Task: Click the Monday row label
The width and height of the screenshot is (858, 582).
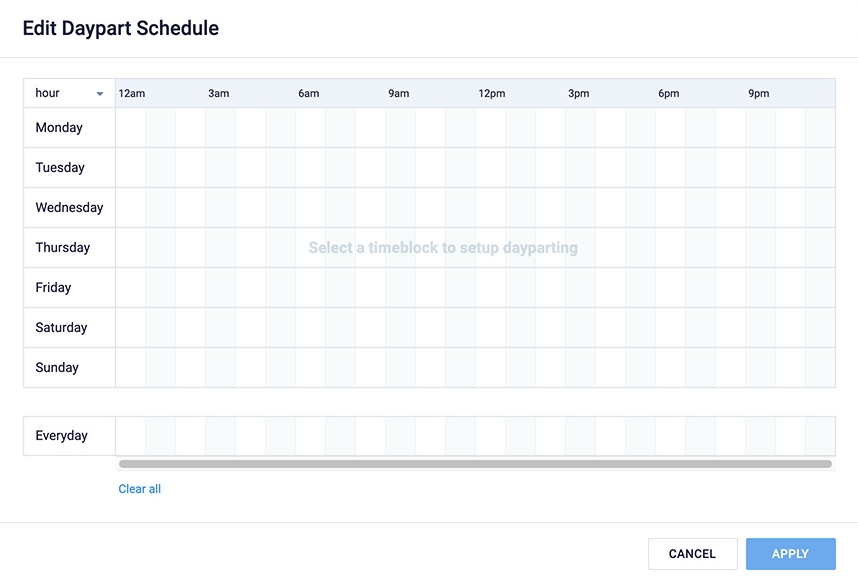Action: (x=59, y=128)
